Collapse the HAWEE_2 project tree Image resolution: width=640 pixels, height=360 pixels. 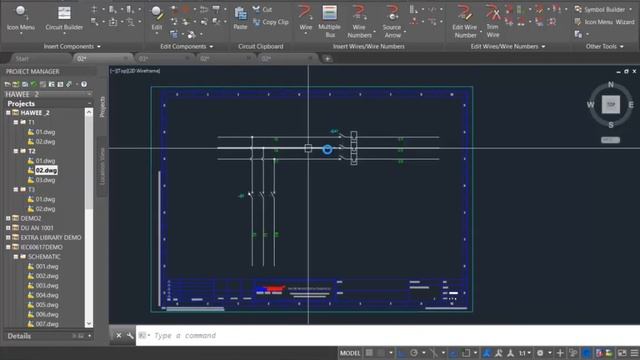(x=8, y=113)
